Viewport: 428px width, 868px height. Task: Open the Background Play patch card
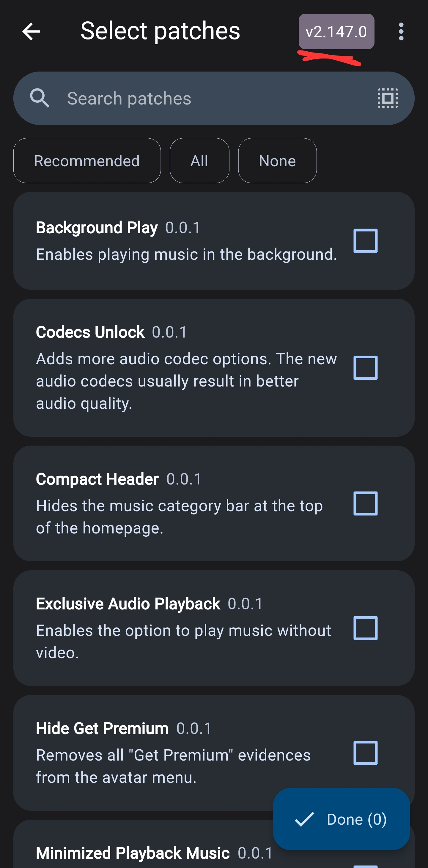pyautogui.click(x=169, y=241)
